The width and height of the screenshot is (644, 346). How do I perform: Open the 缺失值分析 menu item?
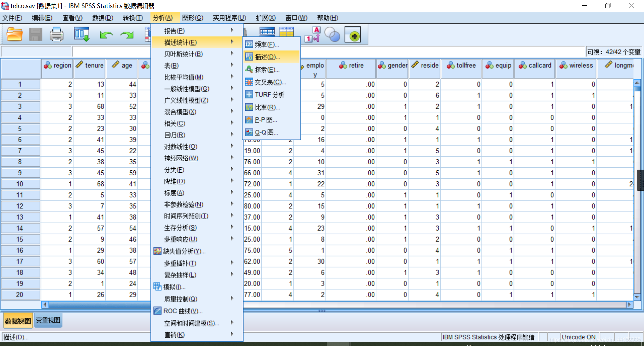click(x=197, y=251)
